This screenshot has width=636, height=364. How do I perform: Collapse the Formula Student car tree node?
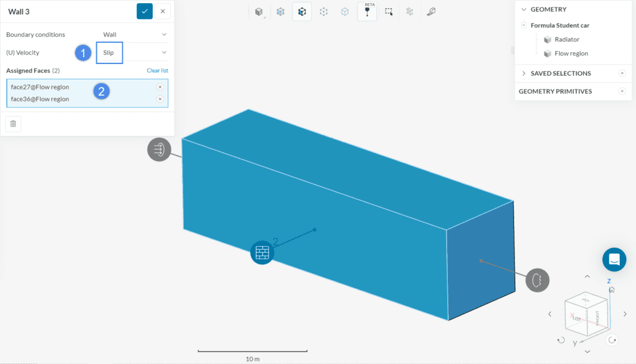click(525, 25)
